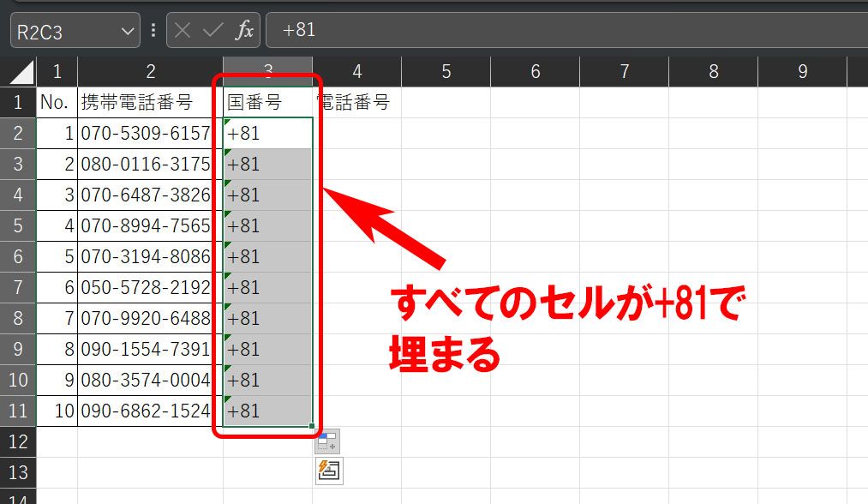Viewport: 868px width, 504px height.
Task: Select row header 1
Action: tap(18, 102)
